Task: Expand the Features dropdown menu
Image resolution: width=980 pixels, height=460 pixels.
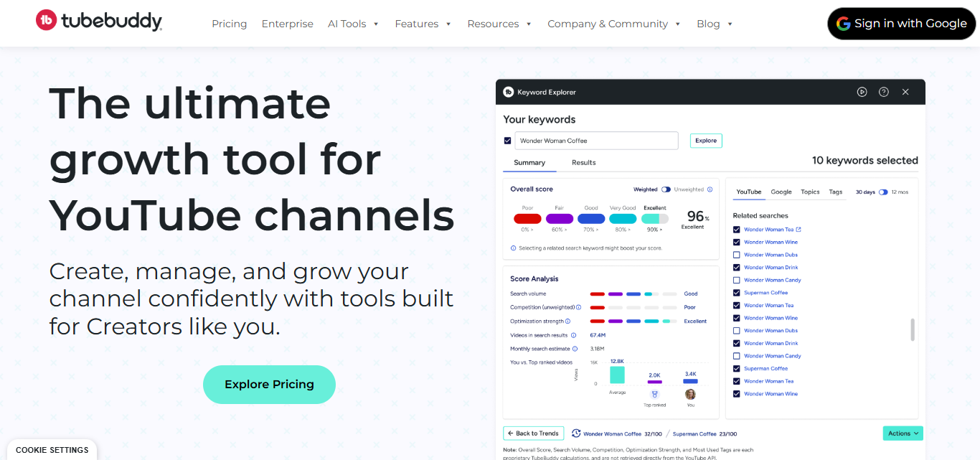Action: (423, 24)
